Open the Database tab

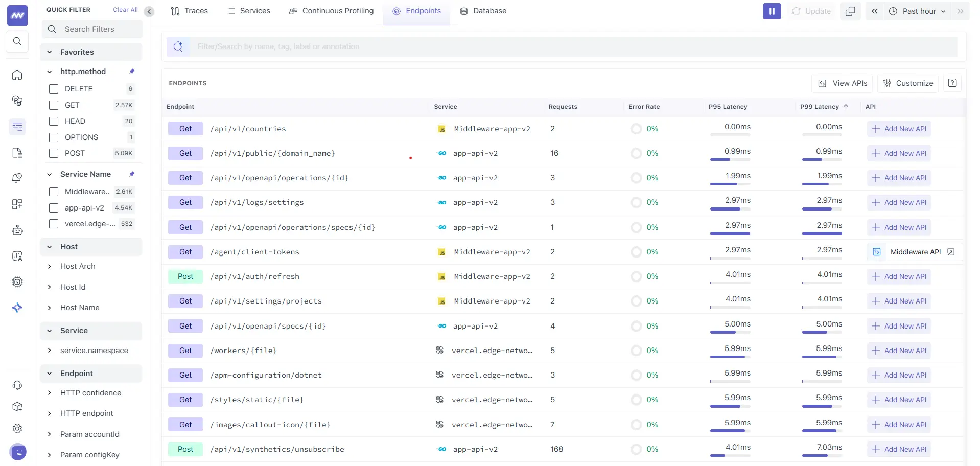coord(483,11)
